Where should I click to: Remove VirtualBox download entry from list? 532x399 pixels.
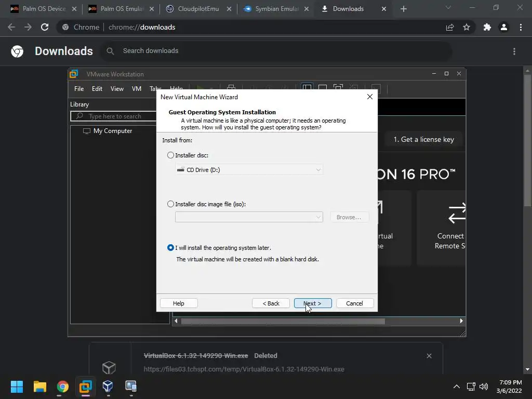(429, 356)
